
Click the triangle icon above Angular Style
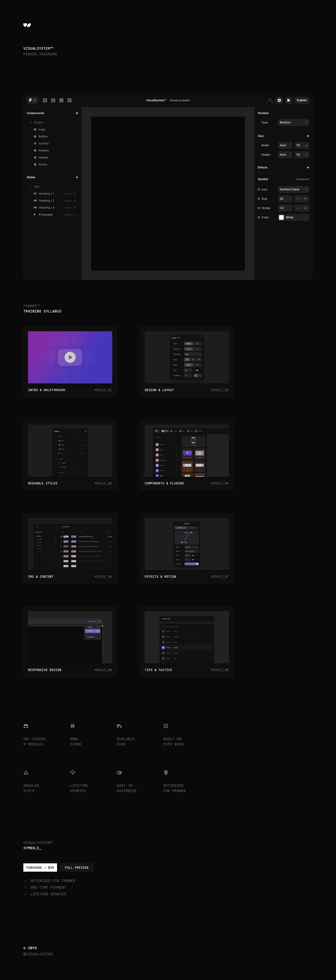tap(26, 773)
